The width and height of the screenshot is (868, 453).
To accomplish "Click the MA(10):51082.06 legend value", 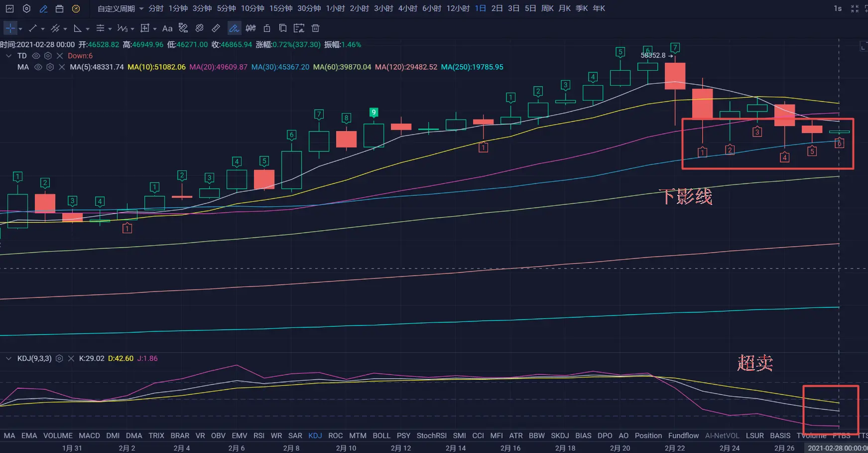I will point(156,67).
